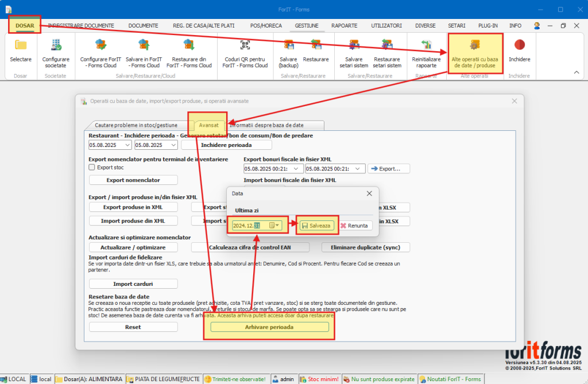588x384 pixels.
Task: Click the red Inchidere icon
Action: (x=519, y=45)
